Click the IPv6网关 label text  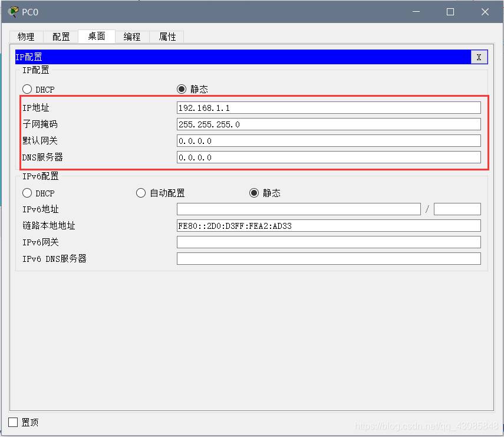tap(41, 242)
